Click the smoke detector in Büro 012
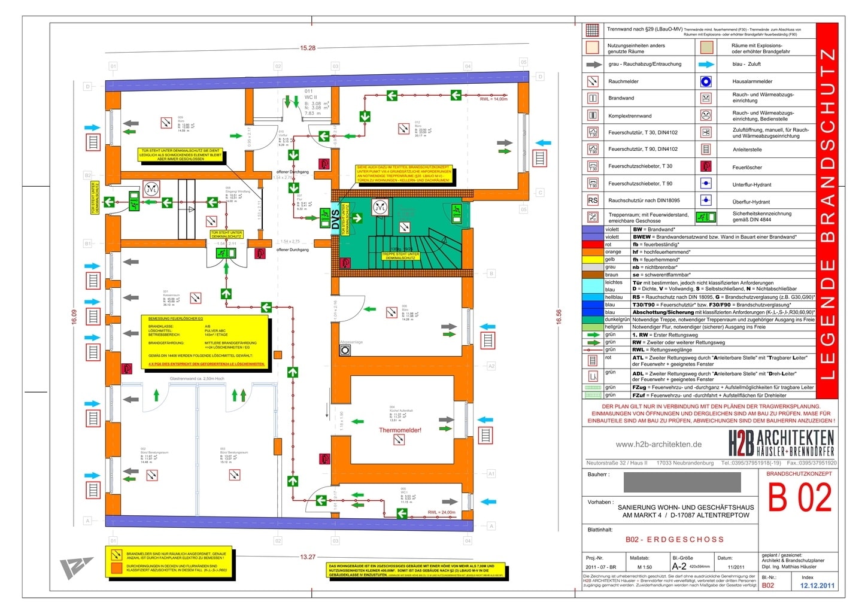This screenshot has height=614, width=868. click(404, 129)
